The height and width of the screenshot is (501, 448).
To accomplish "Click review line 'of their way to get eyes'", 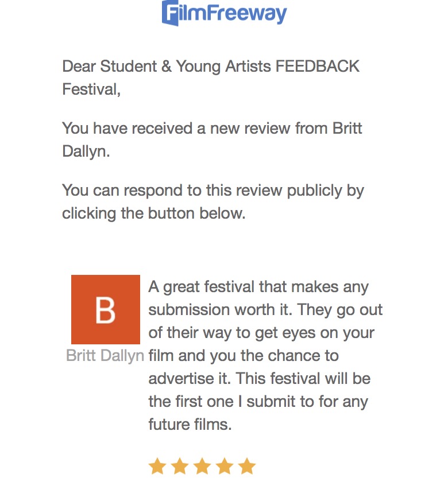I will point(261,332).
